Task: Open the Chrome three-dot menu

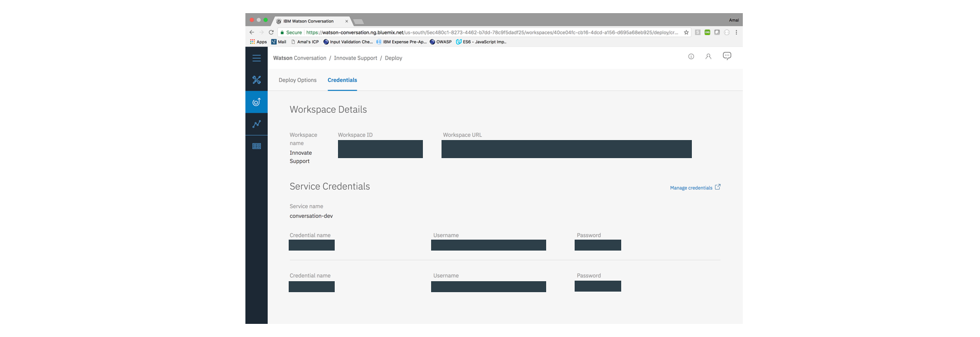Action: [736, 32]
